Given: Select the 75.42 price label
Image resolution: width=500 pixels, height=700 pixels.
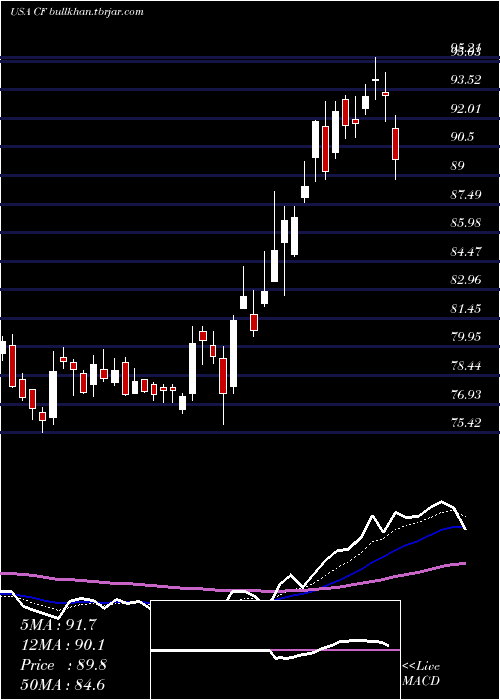Looking at the screenshot, I should point(466,423).
